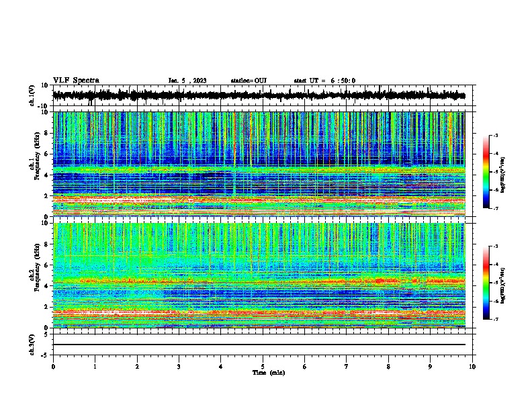The height and width of the screenshot is (411, 532).
Task: Click the ch.2 spectrogram panel
Action: (259, 275)
